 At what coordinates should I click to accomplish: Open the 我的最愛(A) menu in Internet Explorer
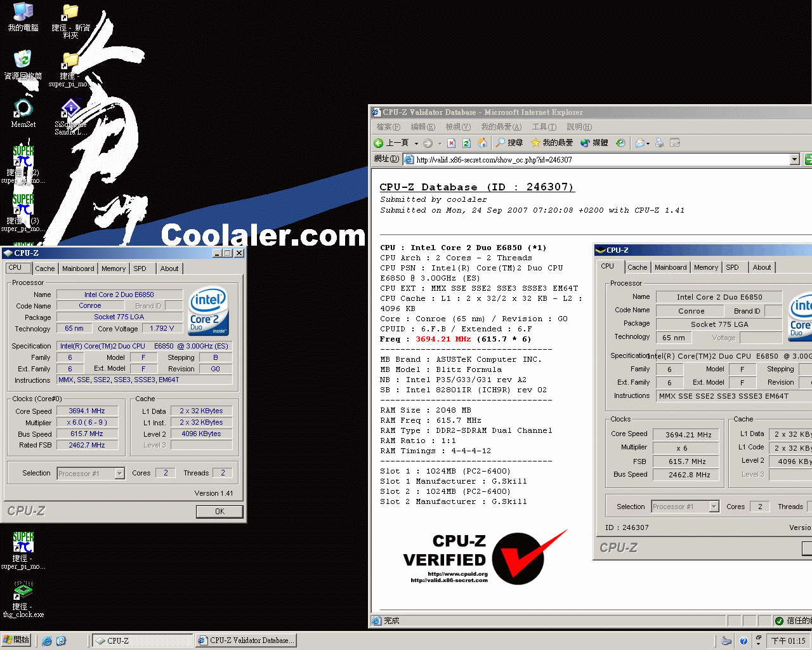pyautogui.click(x=501, y=127)
